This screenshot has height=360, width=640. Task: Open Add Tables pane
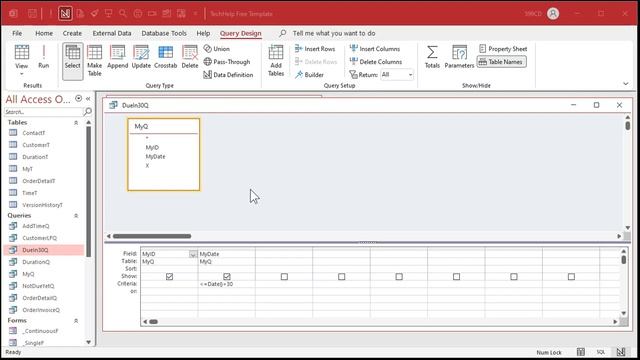pos(276,60)
